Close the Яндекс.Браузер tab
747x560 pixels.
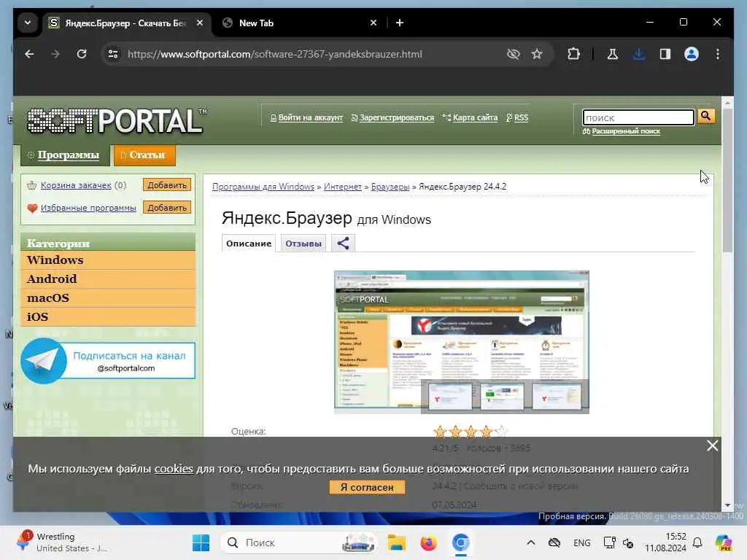pos(200,23)
